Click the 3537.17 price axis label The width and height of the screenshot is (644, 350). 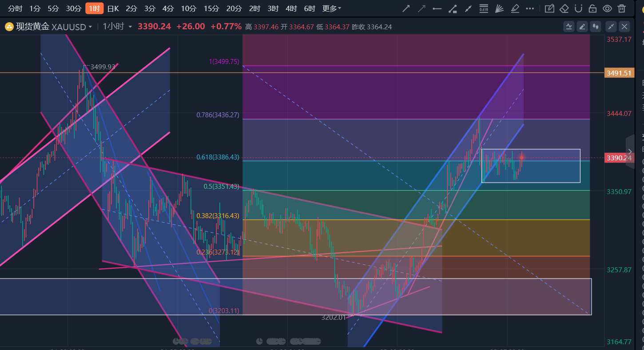point(619,40)
